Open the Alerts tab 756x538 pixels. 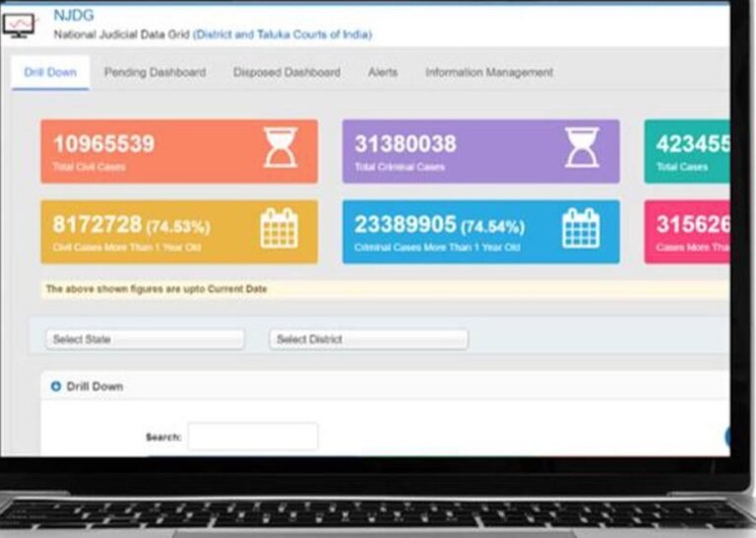coord(383,73)
